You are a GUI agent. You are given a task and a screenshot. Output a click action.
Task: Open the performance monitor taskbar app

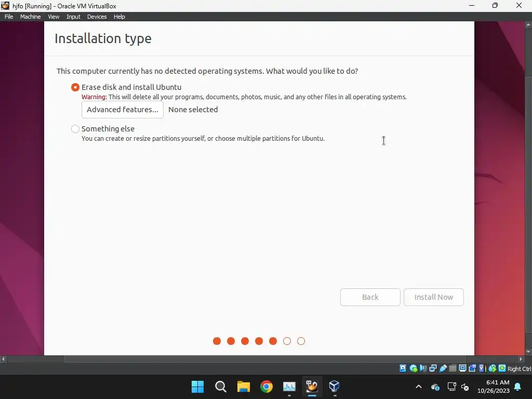[289, 387]
